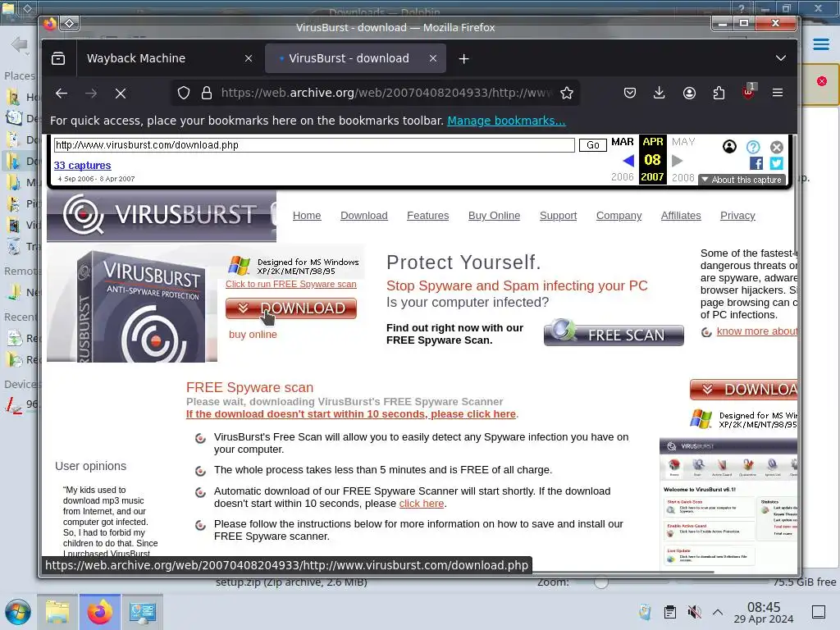
Task: Open the Home nav link
Action: (307, 216)
